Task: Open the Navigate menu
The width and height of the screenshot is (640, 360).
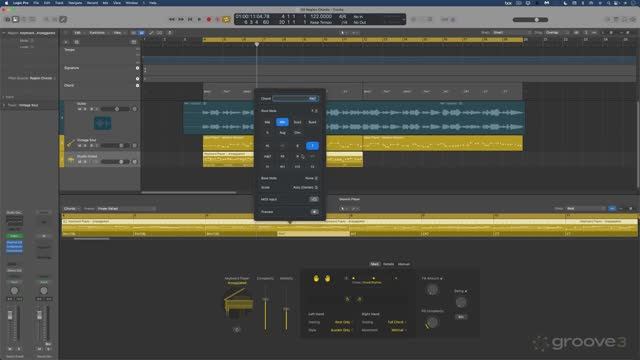Action: (75, 3)
